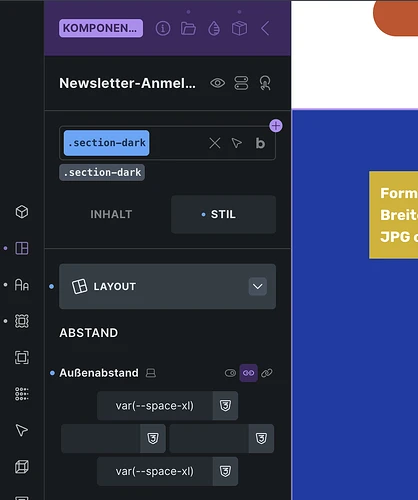This screenshot has height=500, width=418.
Task: Switch to the STIL tab
Action: 223,214
